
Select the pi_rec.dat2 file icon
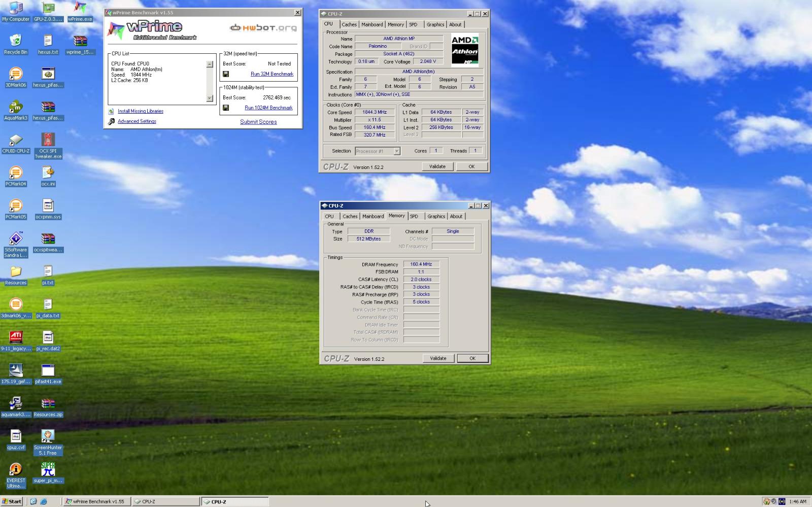[x=48, y=341]
